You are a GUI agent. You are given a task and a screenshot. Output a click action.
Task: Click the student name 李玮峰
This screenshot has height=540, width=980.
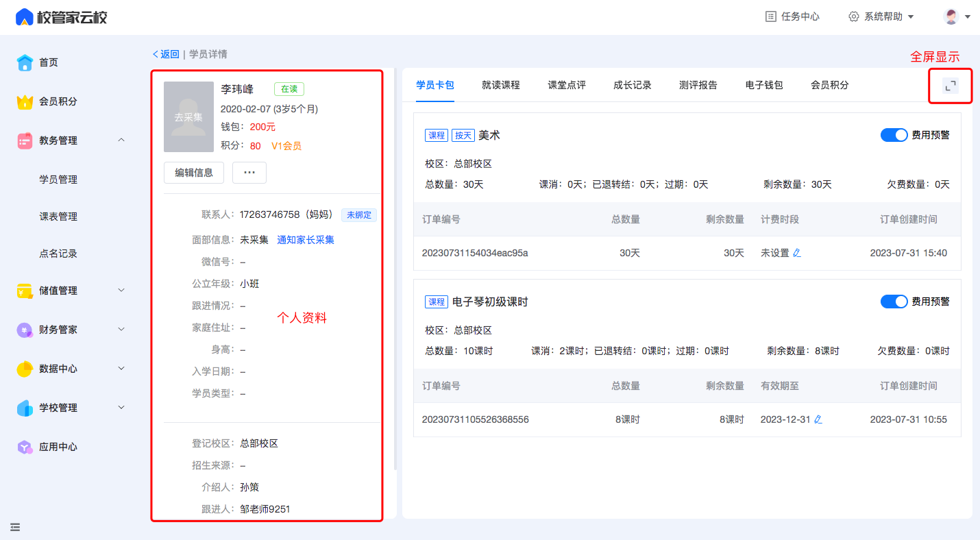coord(237,89)
